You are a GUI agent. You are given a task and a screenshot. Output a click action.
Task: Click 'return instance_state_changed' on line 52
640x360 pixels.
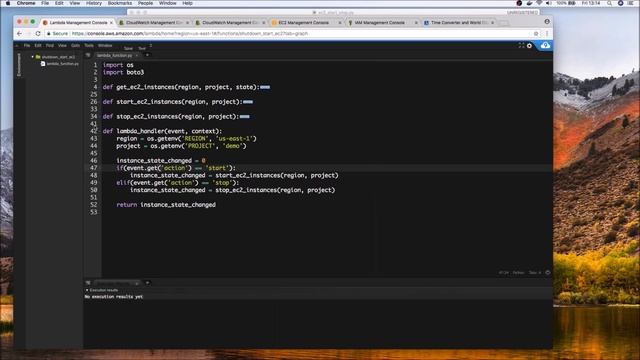[x=166, y=204]
